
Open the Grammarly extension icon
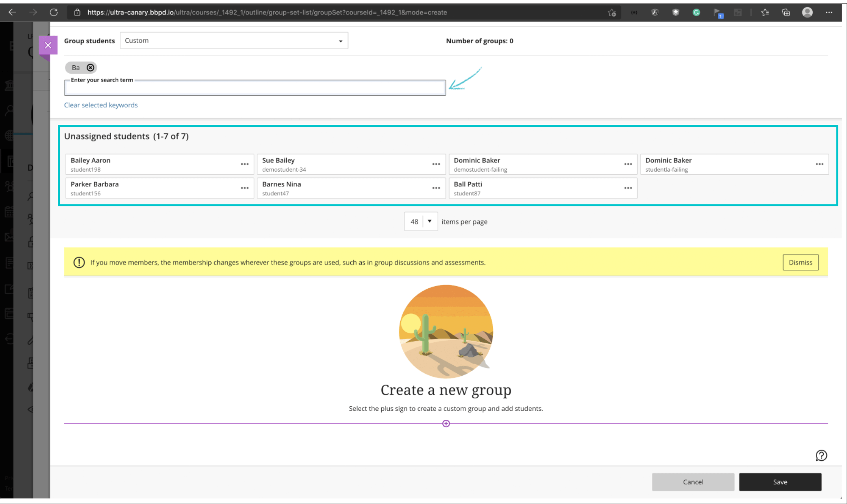[696, 12]
